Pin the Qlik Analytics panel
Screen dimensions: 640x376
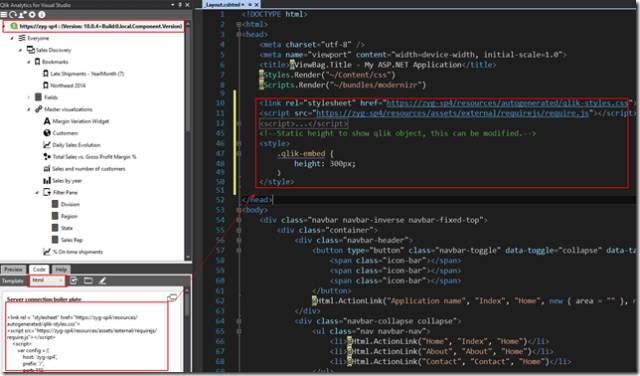pos(180,4)
